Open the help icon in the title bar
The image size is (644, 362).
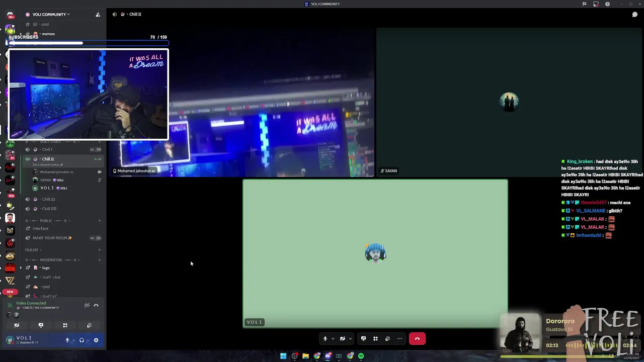pyautogui.click(x=607, y=4)
